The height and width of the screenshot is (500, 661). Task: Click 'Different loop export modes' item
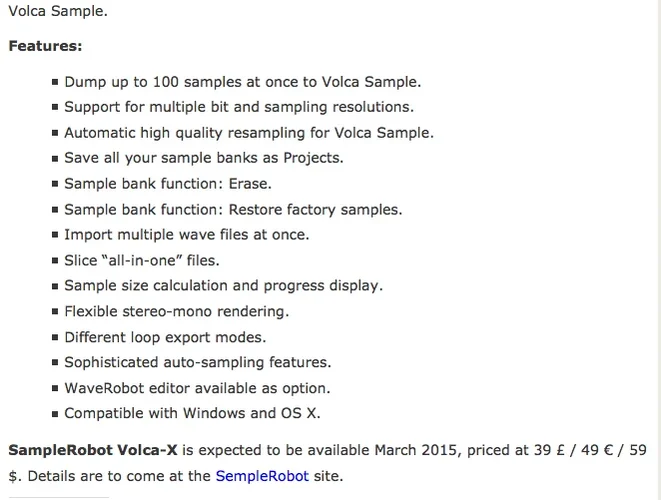(165, 337)
